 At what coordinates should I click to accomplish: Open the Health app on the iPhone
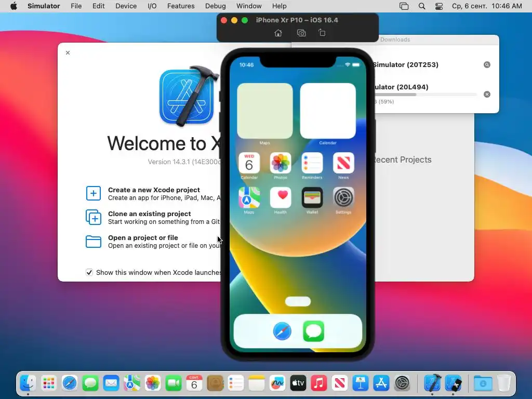point(280,197)
